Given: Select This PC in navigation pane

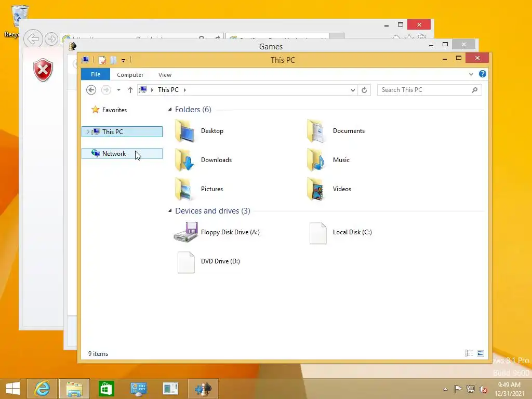Looking at the screenshot, I should point(122,131).
